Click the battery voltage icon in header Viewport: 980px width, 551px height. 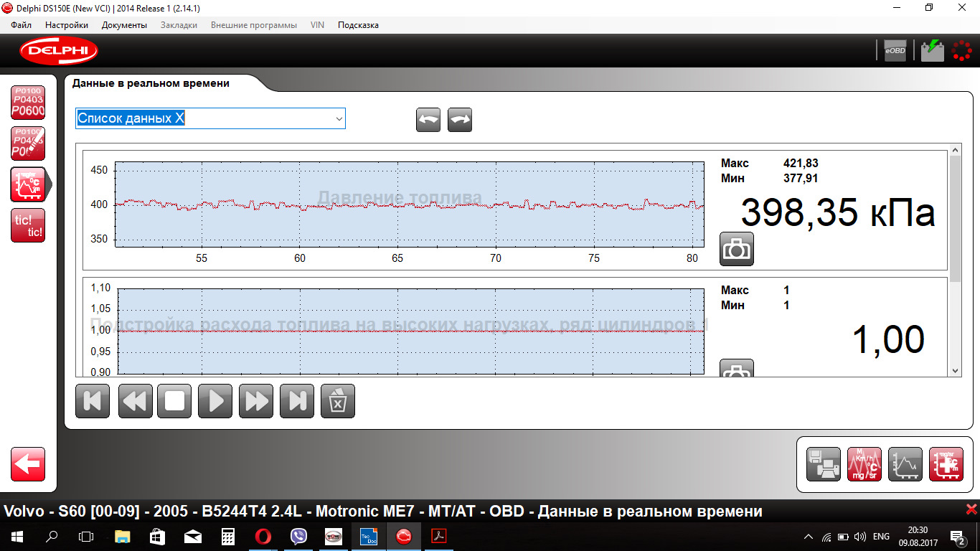[x=933, y=51]
